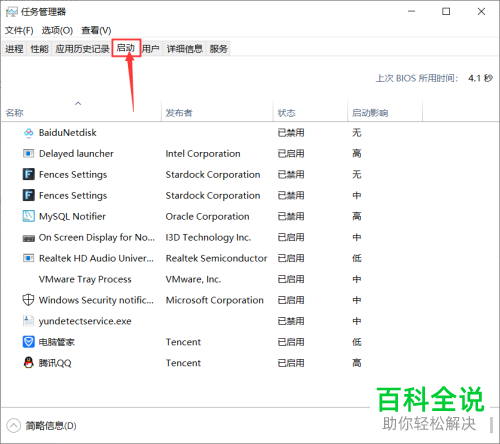Click 中 impact in the VMware Tray row
Viewport: 500px width, 444px height.
[357, 279]
